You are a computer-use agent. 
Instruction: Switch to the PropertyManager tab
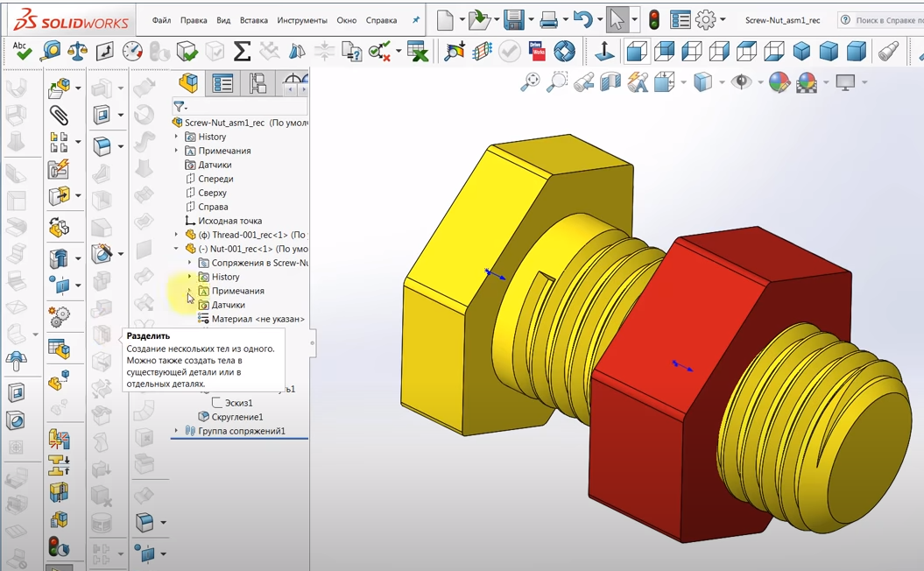(222, 84)
